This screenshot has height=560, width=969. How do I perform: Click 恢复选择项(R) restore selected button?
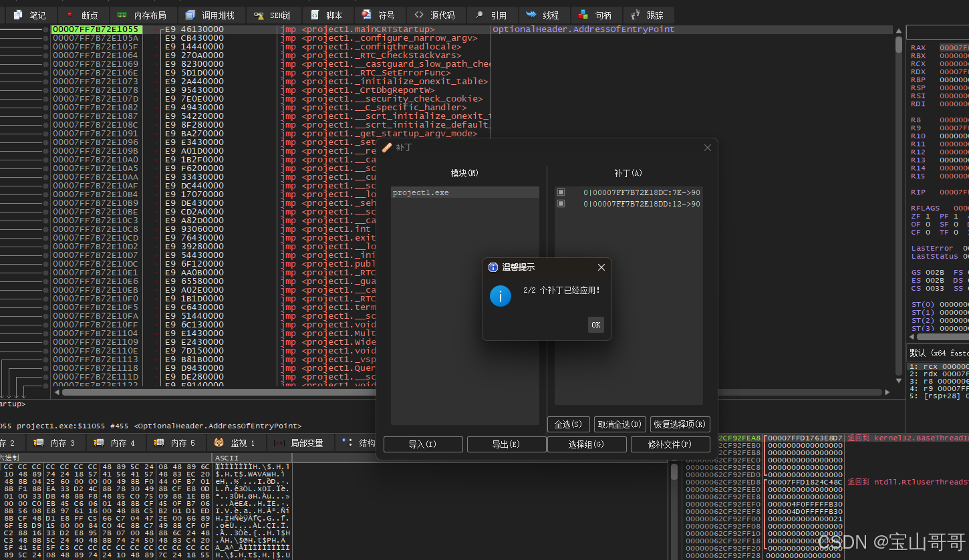(x=680, y=424)
